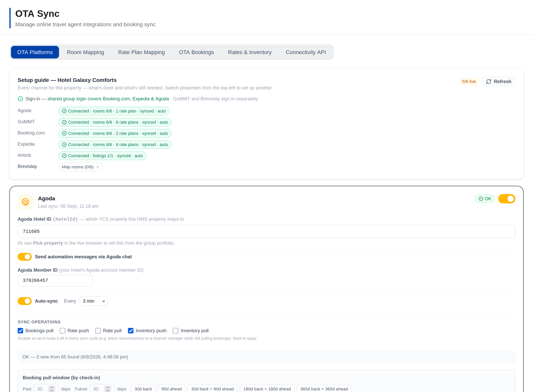Check the Inventory pull checkbox
Viewport: 533px width, 392px height.
pyautogui.click(x=176, y=331)
